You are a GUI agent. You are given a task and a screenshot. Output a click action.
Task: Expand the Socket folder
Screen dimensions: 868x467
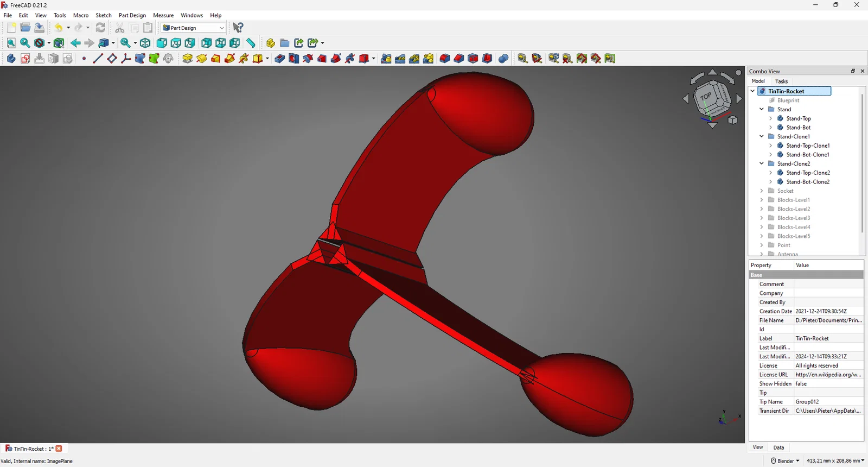(x=762, y=191)
